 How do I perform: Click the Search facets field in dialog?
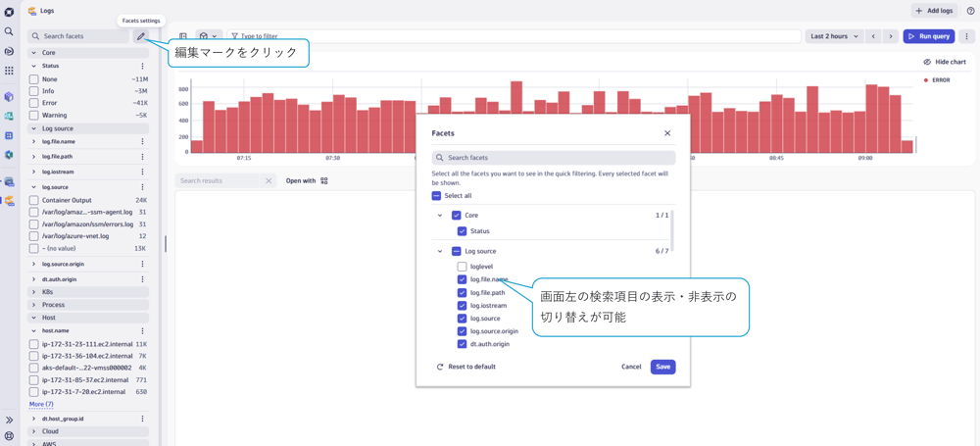click(x=554, y=158)
